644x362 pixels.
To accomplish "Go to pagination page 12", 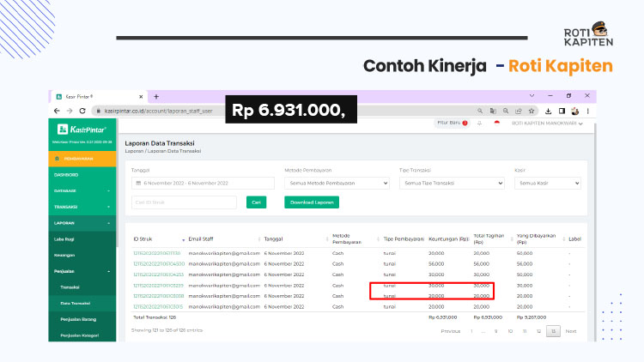I will click(x=539, y=331).
